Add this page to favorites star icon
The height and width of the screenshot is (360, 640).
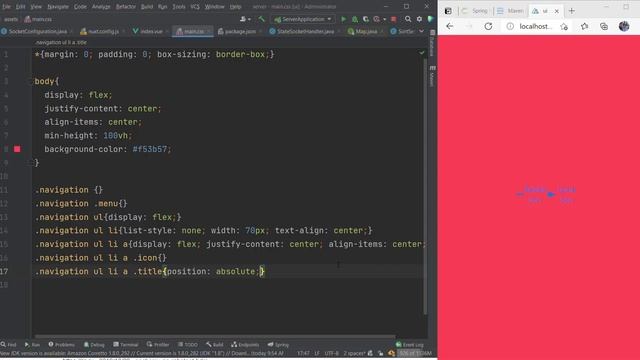pyautogui.click(x=564, y=27)
